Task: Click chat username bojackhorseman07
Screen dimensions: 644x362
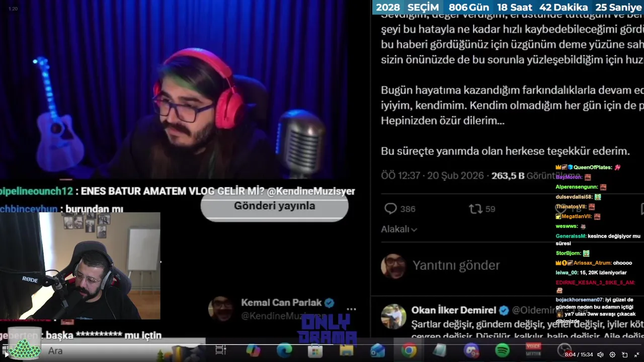Action: click(x=580, y=300)
